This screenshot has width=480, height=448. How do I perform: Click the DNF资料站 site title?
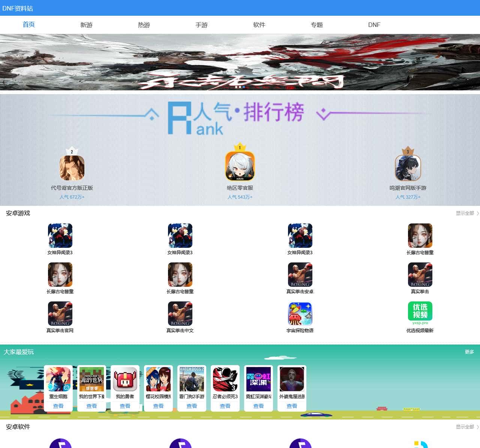pyautogui.click(x=18, y=8)
